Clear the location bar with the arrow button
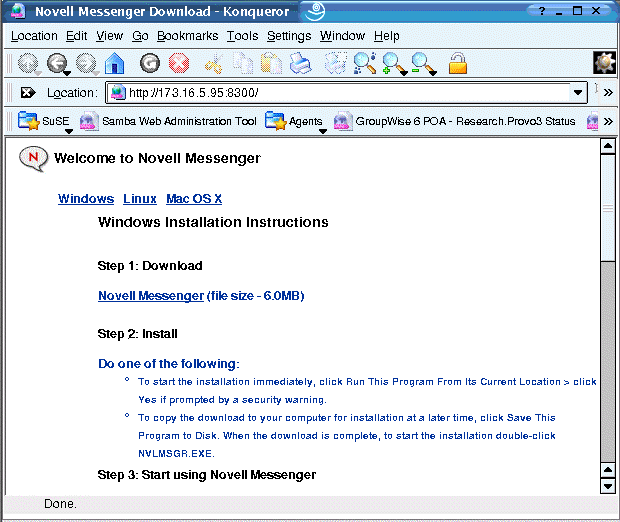The width and height of the screenshot is (620, 522). (x=28, y=93)
